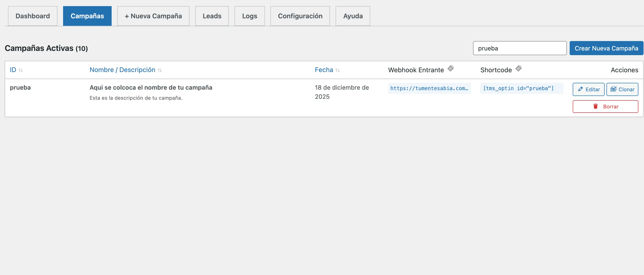
Task: Open the Logs tab
Action: 249,16
